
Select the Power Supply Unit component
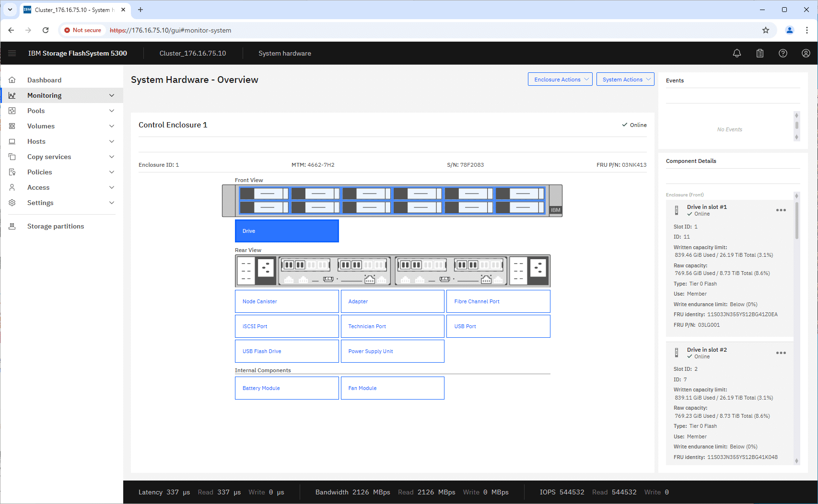392,351
